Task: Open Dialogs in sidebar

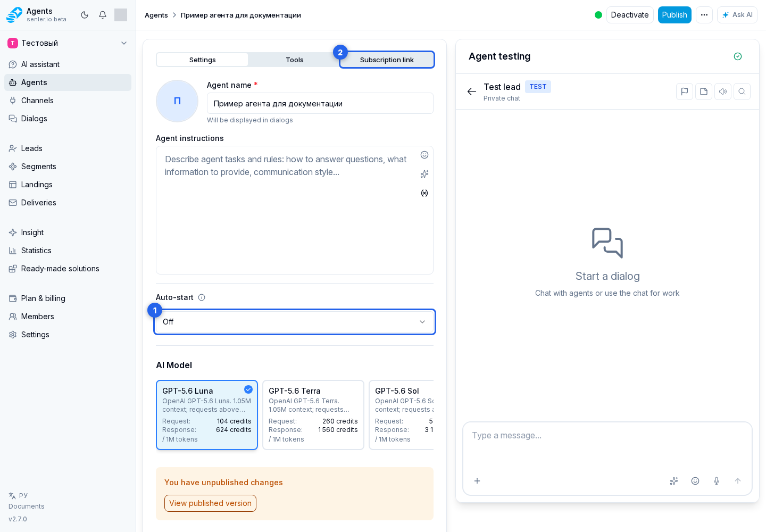Action: [68, 119]
